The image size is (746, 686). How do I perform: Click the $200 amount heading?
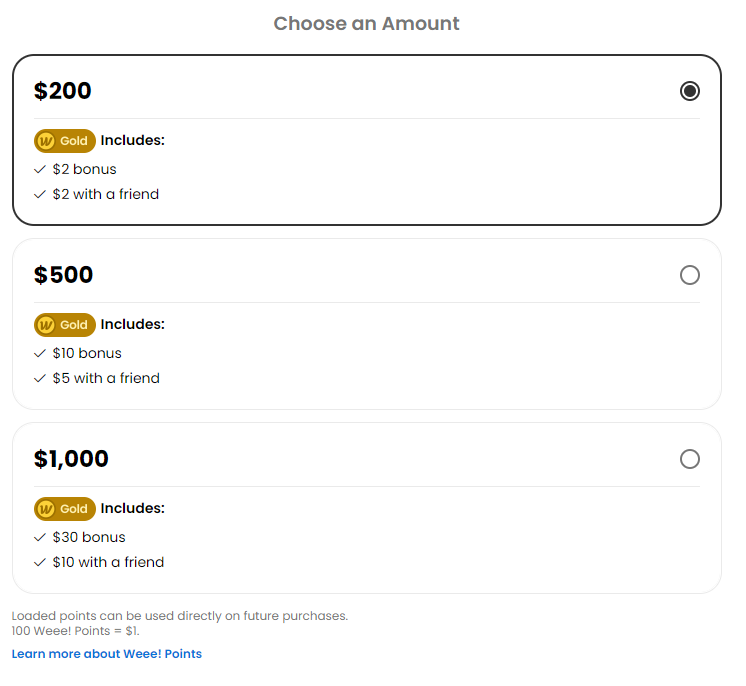pyautogui.click(x=62, y=90)
